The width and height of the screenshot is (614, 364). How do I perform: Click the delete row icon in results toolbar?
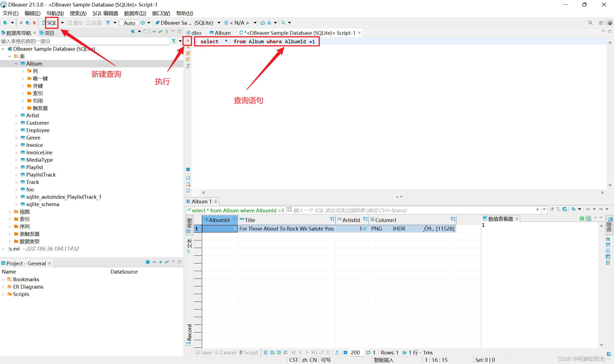(x=285, y=352)
